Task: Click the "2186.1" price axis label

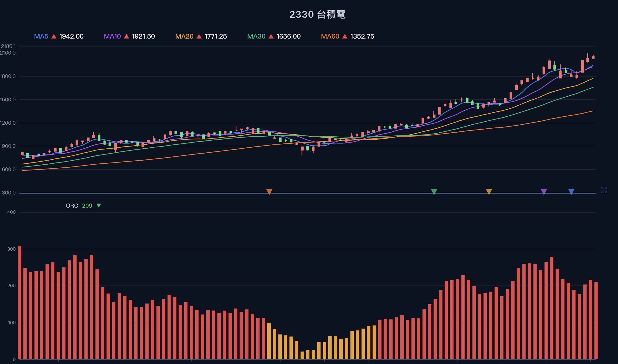Action: tap(8, 46)
